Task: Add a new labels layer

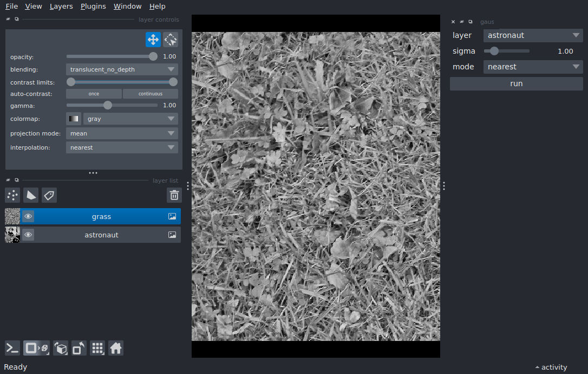Action: [x=49, y=195]
